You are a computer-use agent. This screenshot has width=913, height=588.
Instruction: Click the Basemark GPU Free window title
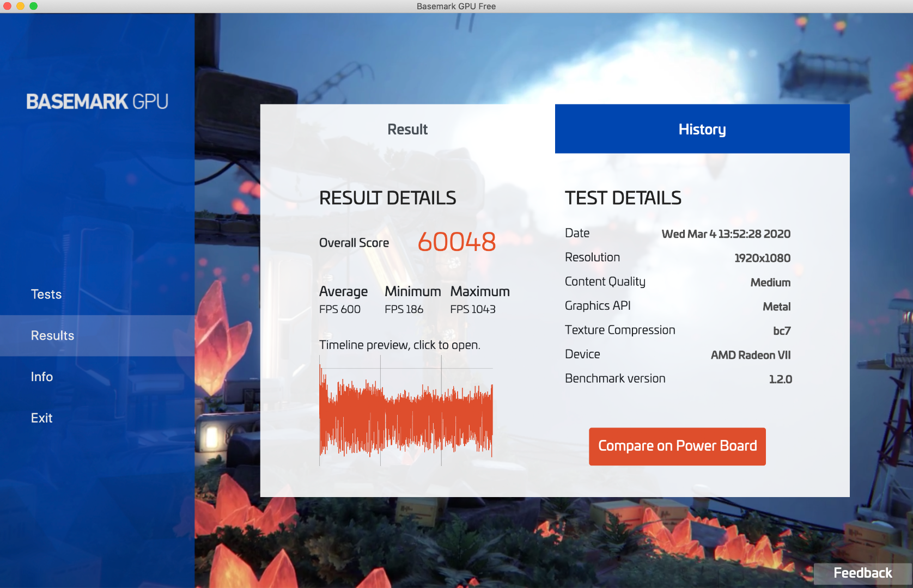click(x=456, y=7)
